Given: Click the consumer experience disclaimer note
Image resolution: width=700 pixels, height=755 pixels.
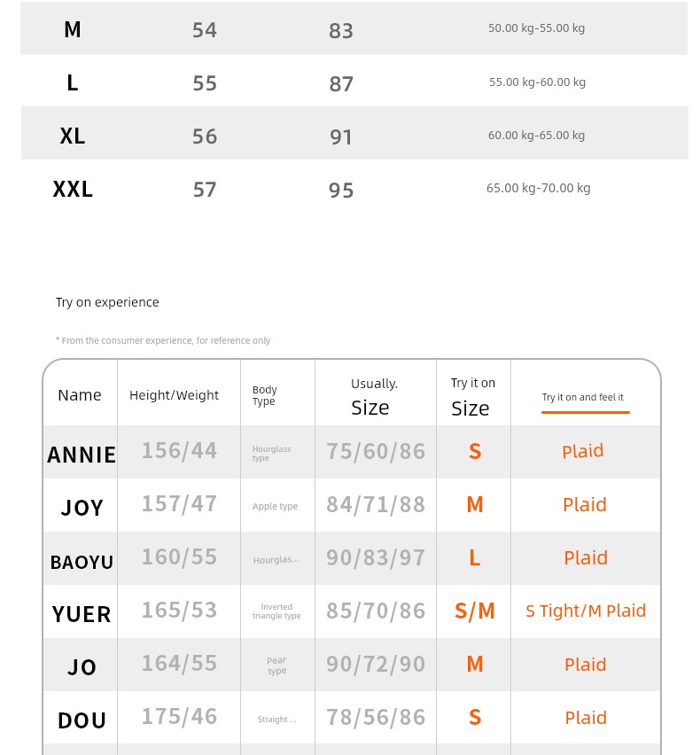Looking at the screenshot, I should pyautogui.click(x=163, y=340).
